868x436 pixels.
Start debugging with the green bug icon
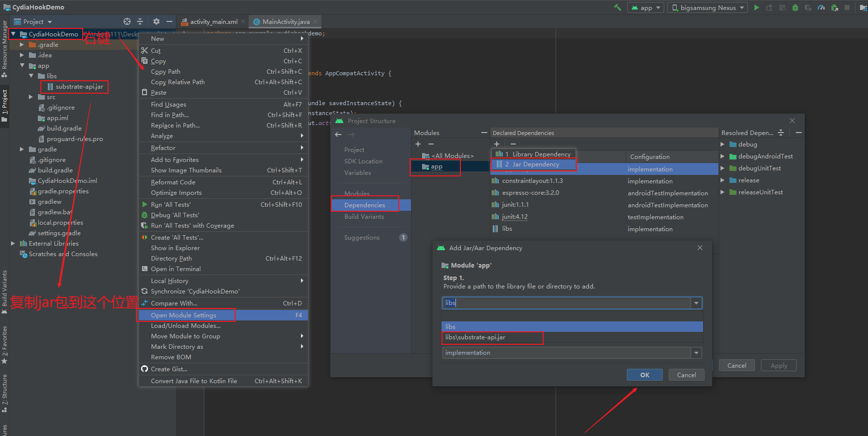(795, 7)
